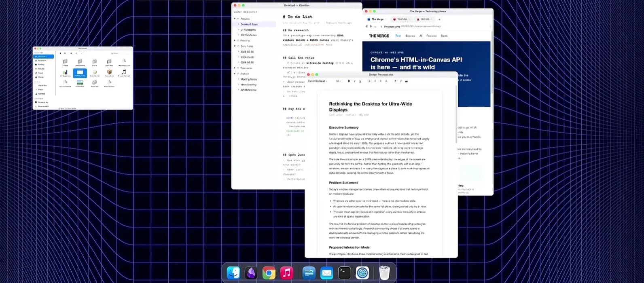Expand the Reading folder in Obsidian sidebar

pos(235,40)
